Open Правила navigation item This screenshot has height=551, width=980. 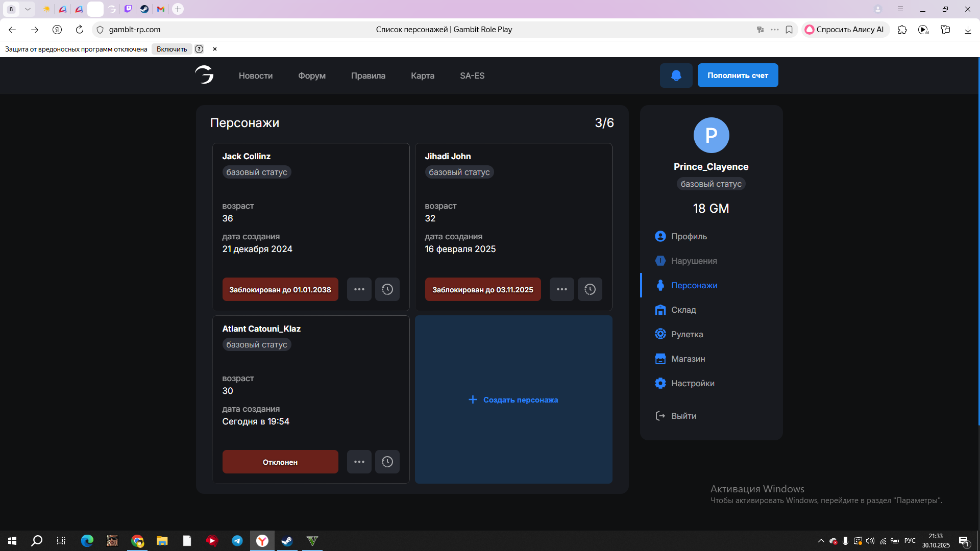367,76
